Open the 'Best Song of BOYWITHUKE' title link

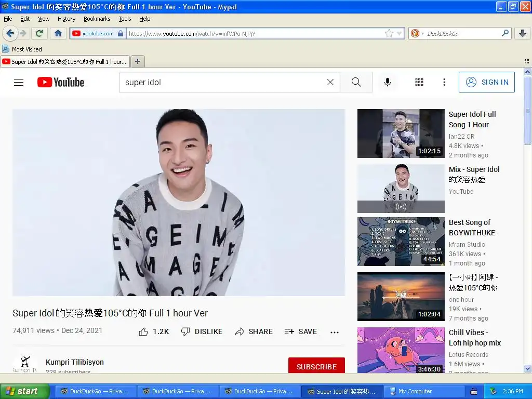(474, 228)
